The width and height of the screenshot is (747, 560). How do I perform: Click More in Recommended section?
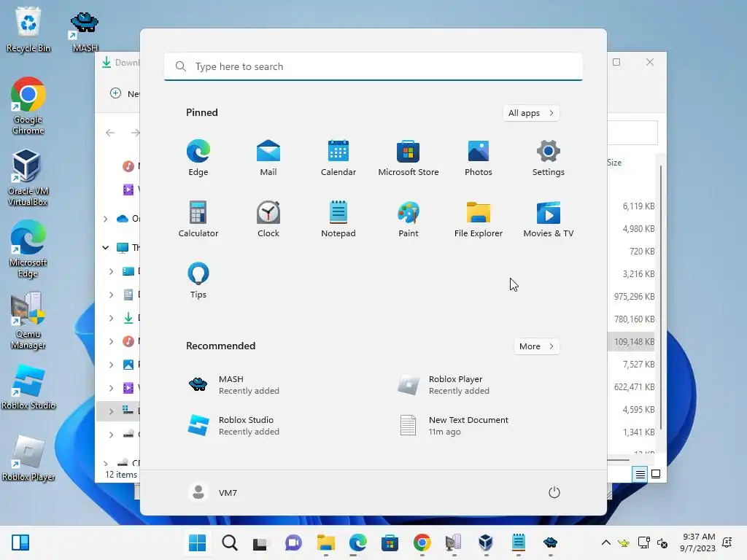536,346
